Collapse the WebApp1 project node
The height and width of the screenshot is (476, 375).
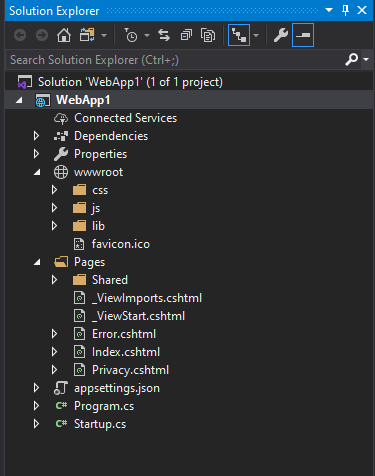click(x=19, y=100)
